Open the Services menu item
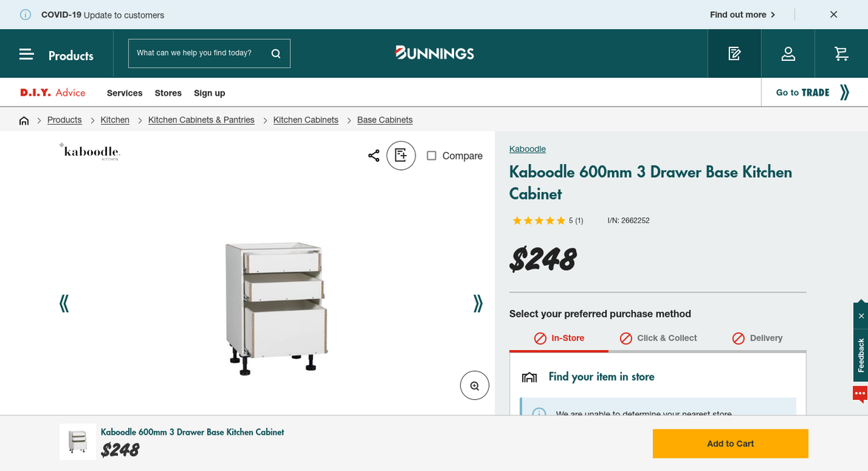The height and width of the screenshot is (471, 868). coord(124,93)
